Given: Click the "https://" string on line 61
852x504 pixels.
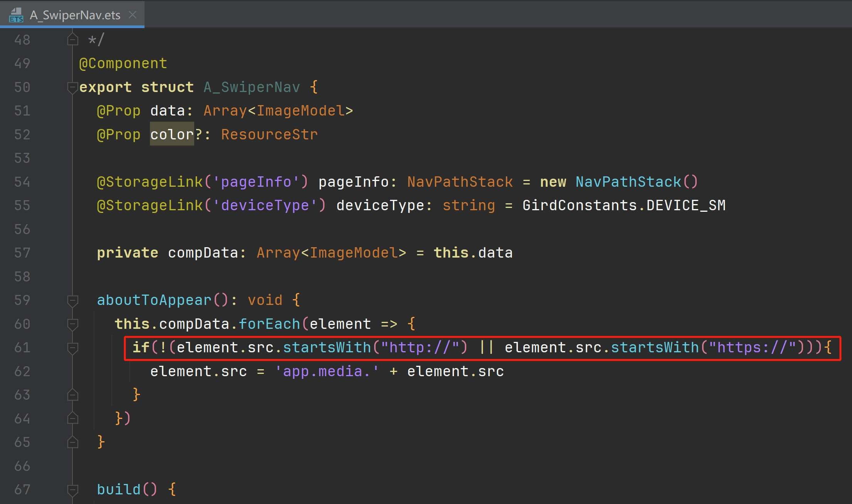Looking at the screenshot, I should tap(752, 348).
